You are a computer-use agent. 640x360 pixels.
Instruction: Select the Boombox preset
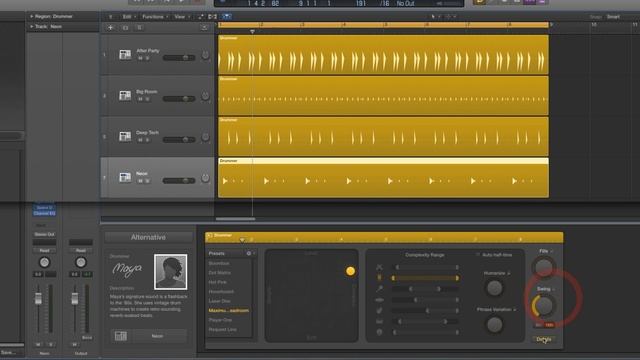(x=219, y=263)
